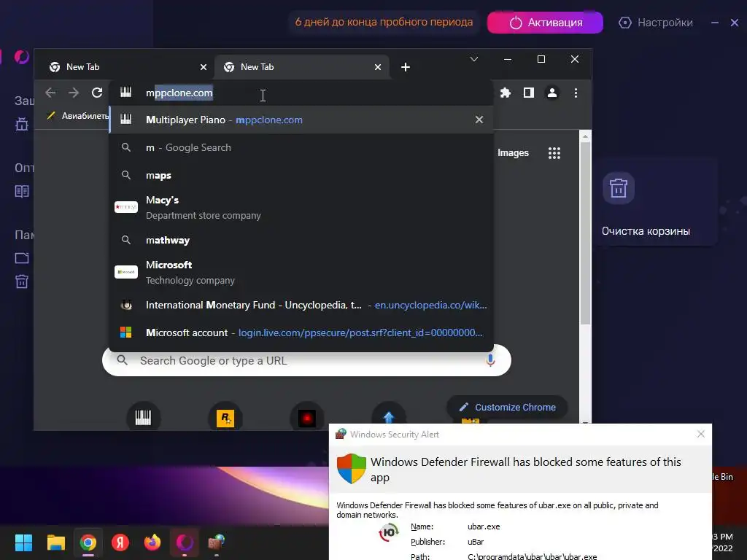This screenshot has height=560, width=747.
Task: Open File Explorer from taskbar
Action: (55, 542)
